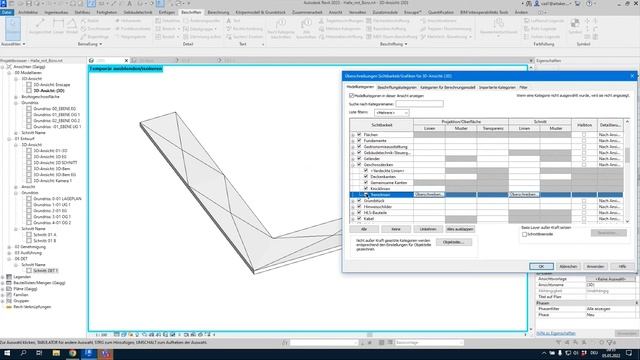Click the Anwenden button
Viewport: 640px width, 360px height.
pos(595,266)
